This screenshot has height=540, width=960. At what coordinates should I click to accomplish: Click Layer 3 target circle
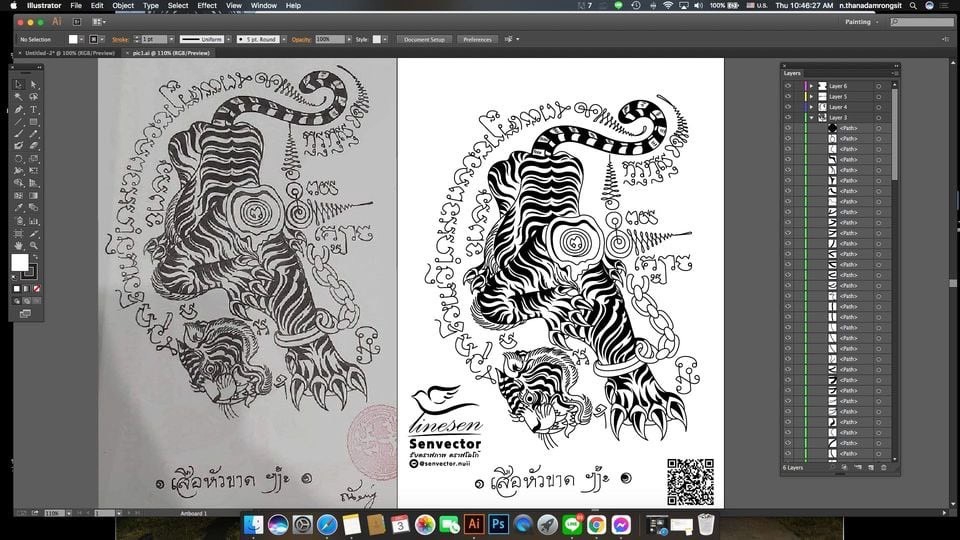(879, 118)
